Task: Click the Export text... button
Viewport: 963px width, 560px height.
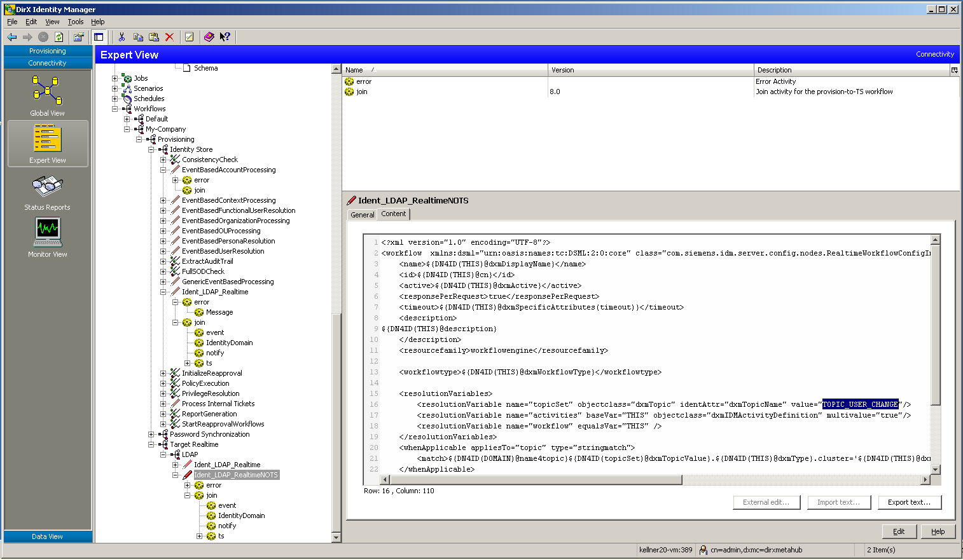Action: pyautogui.click(x=909, y=502)
